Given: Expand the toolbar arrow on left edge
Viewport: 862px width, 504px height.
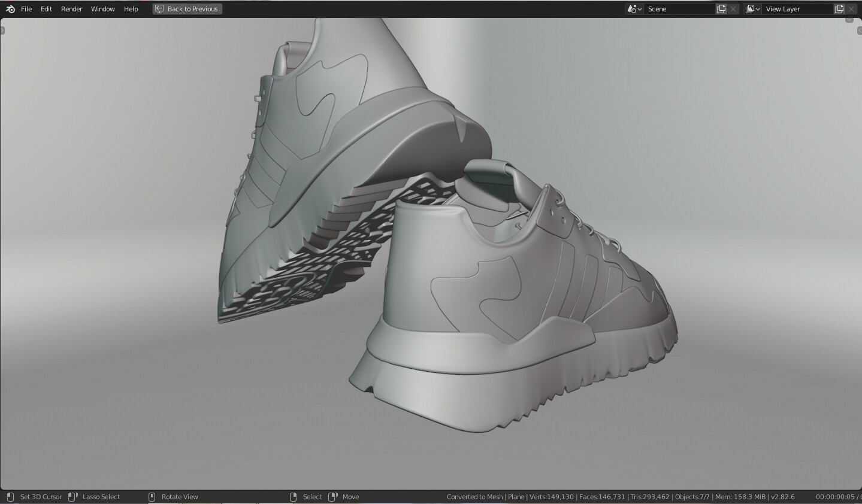Looking at the screenshot, I should 2,31.
